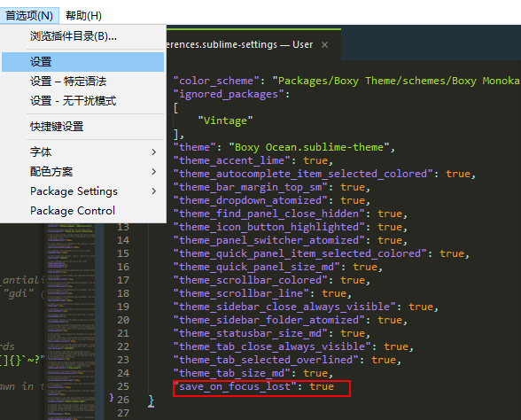Click line number 25 in gutter

(123, 386)
